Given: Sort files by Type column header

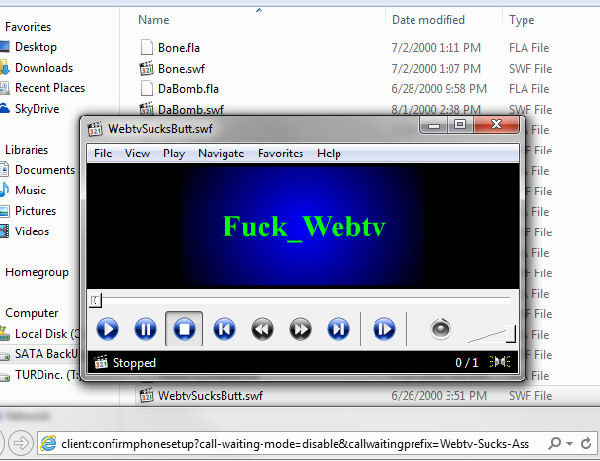Looking at the screenshot, I should coord(522,20).
